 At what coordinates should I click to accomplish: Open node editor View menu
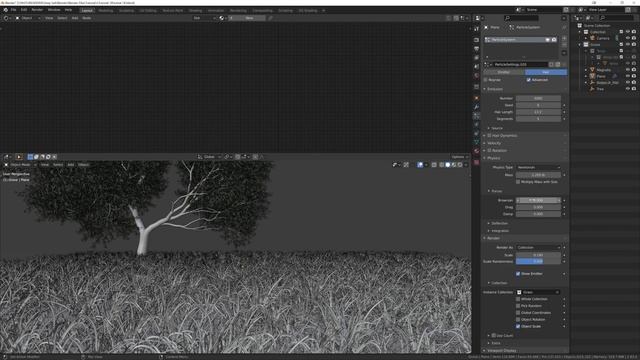click(49, 18)
